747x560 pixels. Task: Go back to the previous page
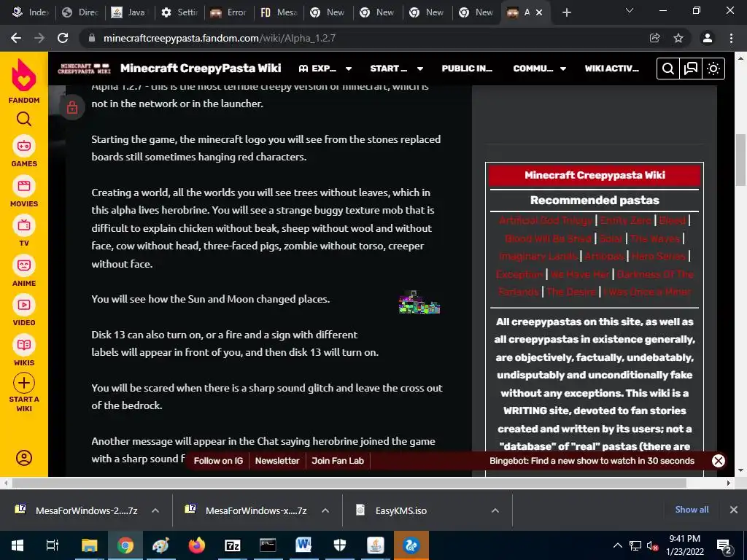click(16, 38)
